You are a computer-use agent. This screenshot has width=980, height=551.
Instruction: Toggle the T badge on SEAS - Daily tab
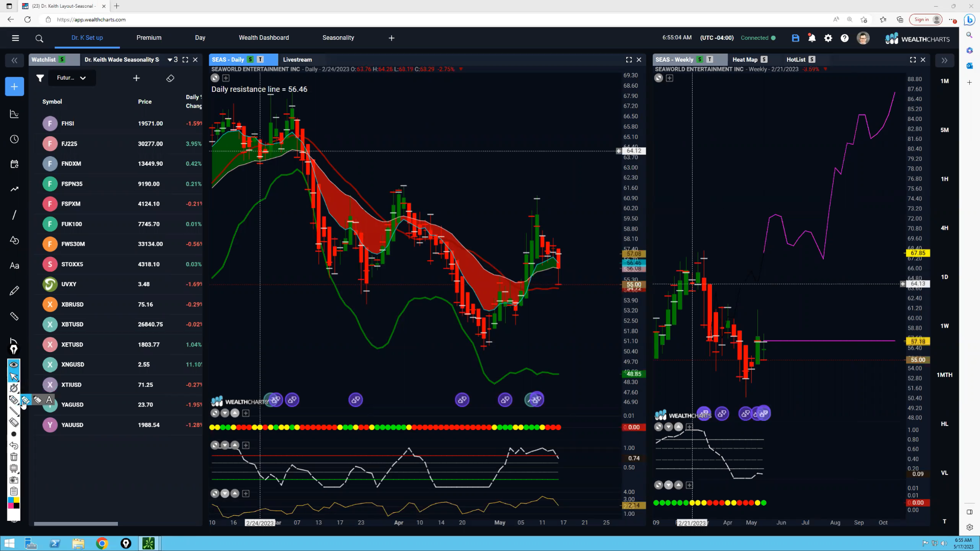[260, 60]
